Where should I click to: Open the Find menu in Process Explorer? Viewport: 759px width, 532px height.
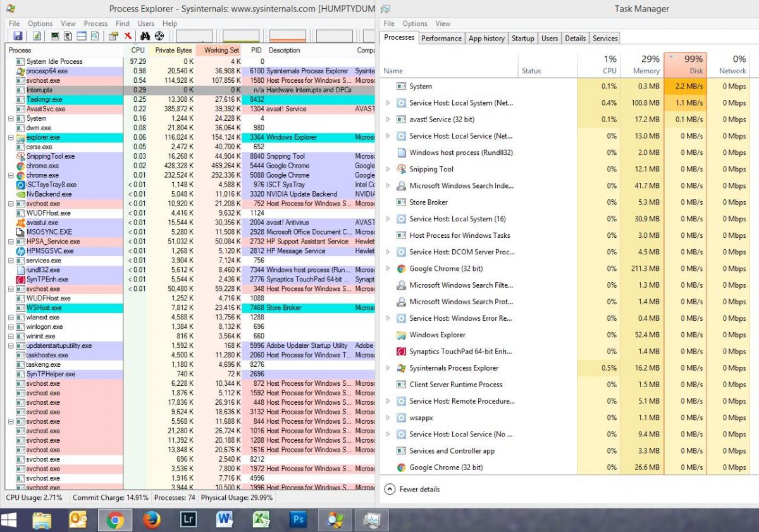tap(123, 23)
